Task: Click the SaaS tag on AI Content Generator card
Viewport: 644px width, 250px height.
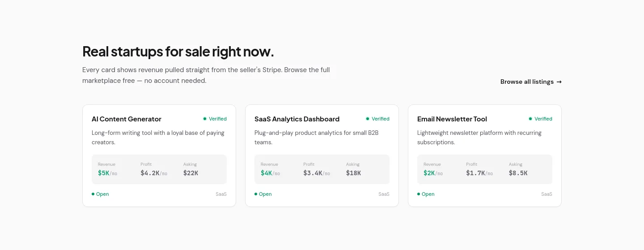Action: (x=221, y=194)
